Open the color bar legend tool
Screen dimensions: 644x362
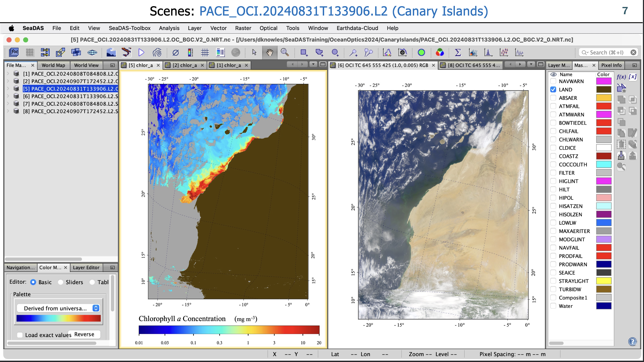pyautogui.click(x=190, y=52)
